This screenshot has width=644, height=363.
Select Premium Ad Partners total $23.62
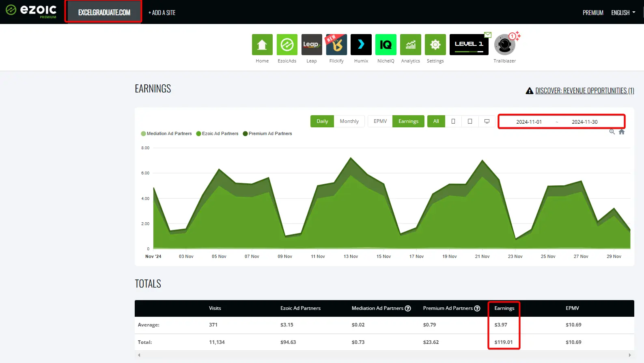click(431, 342)
